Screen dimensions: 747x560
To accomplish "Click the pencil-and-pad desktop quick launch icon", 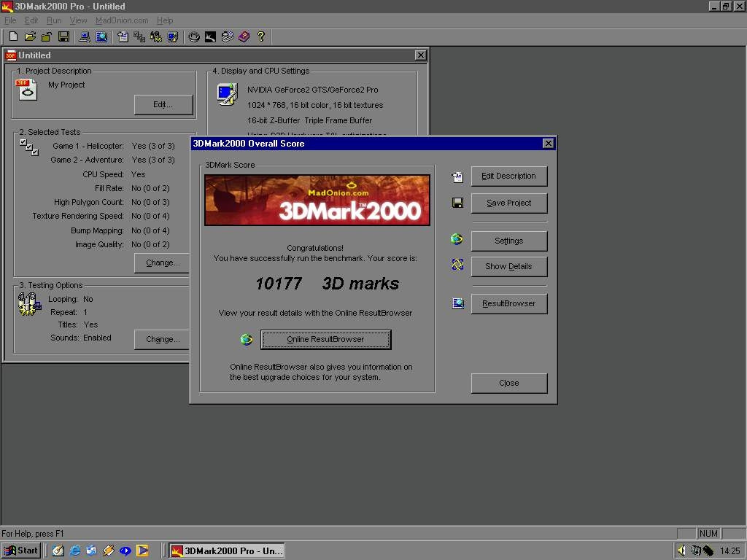I will tap(58, 551).
